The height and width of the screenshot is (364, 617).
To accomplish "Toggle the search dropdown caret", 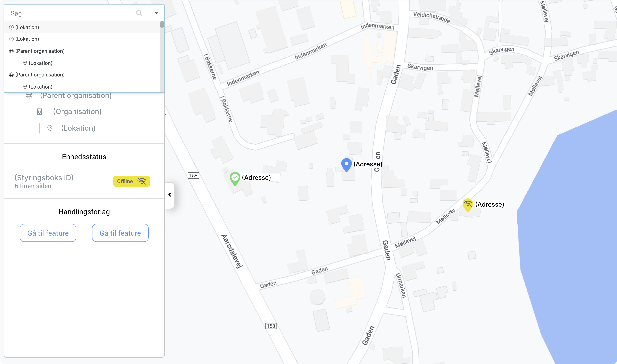I will click(x=157, y=13).
